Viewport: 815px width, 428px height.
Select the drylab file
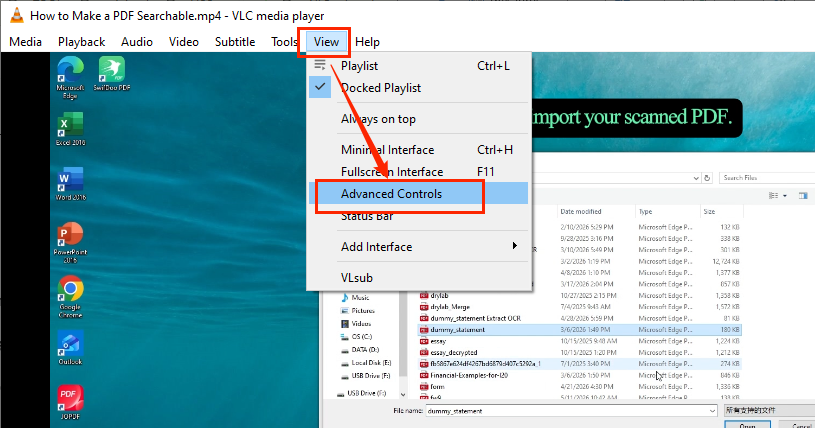pyautogui.click(x=439, y=295)
